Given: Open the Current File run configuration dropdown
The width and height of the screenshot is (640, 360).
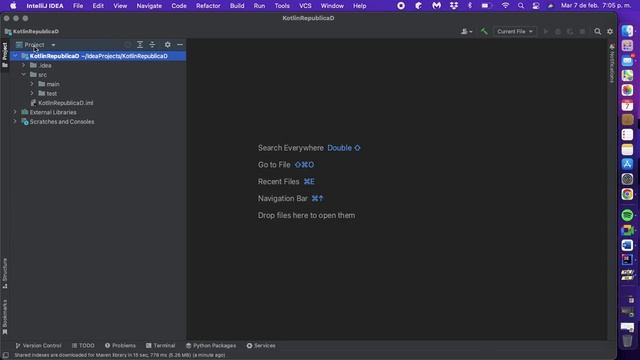Looking at the screenshot, I should (515, 31).
